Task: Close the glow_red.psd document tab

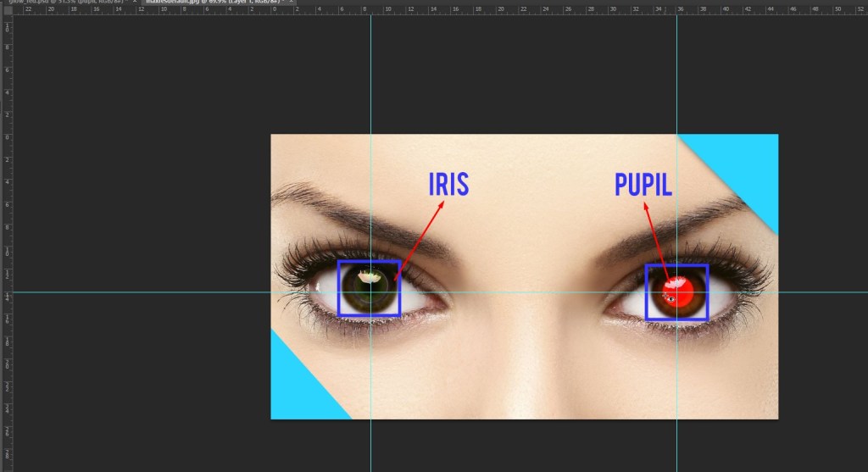Action: [134, 3]
